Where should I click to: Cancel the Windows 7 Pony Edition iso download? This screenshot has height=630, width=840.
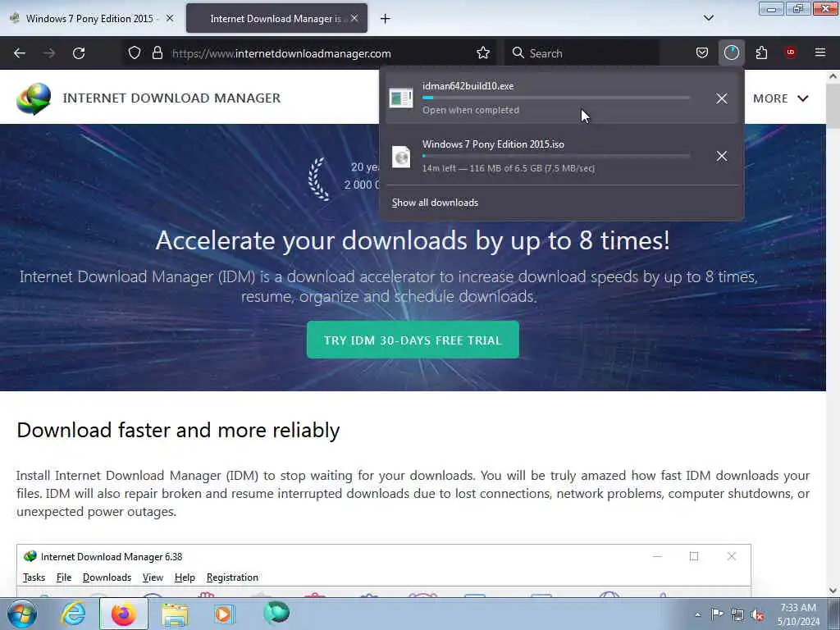[x=722, y=156]
